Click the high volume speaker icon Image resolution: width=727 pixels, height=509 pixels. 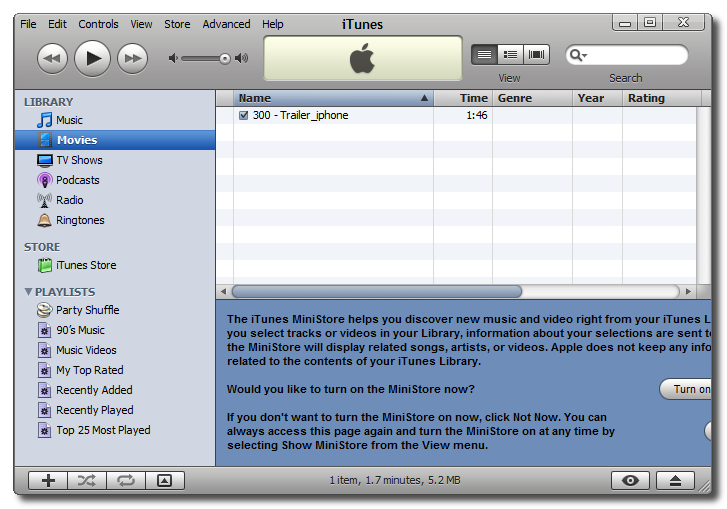click(242, 58)
